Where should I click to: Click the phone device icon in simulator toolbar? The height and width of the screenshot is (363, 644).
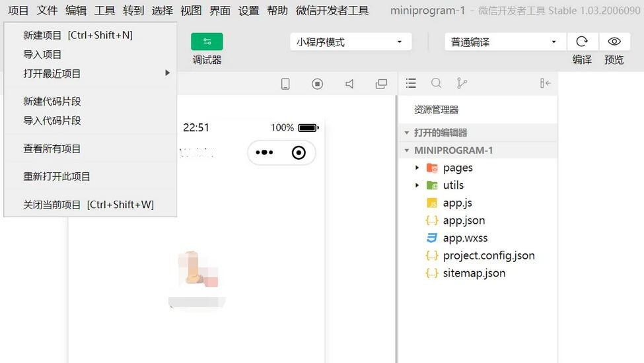285,84
